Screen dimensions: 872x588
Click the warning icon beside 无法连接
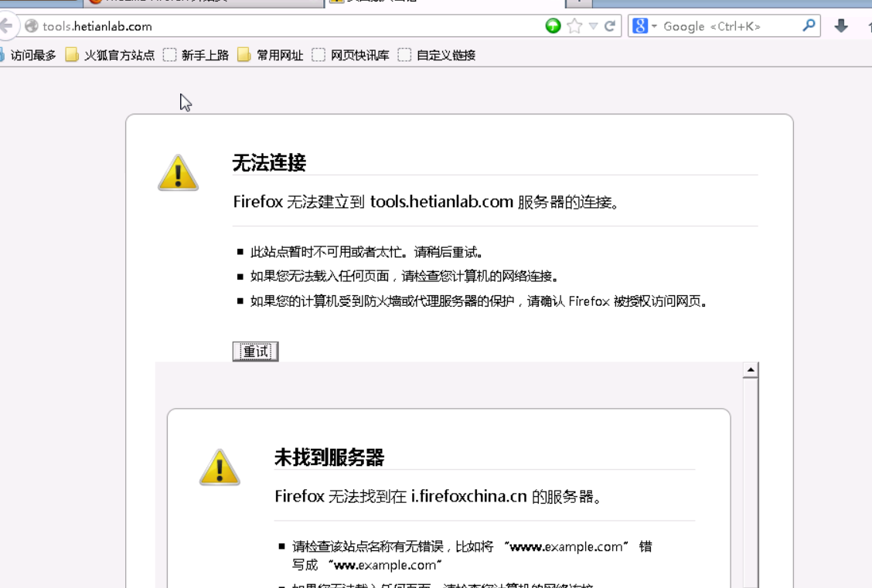pyautogui.click(x=178, y=173)
